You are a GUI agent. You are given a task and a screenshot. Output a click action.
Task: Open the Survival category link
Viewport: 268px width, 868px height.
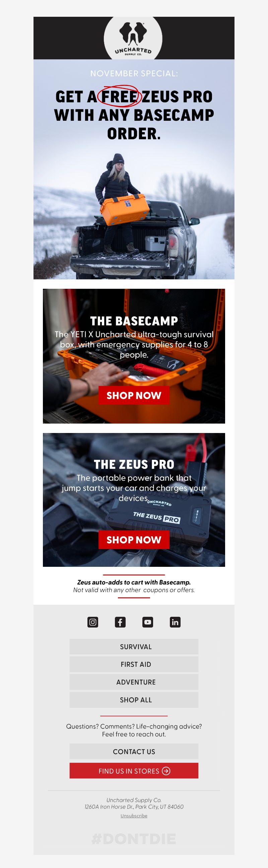pos(134,647)
